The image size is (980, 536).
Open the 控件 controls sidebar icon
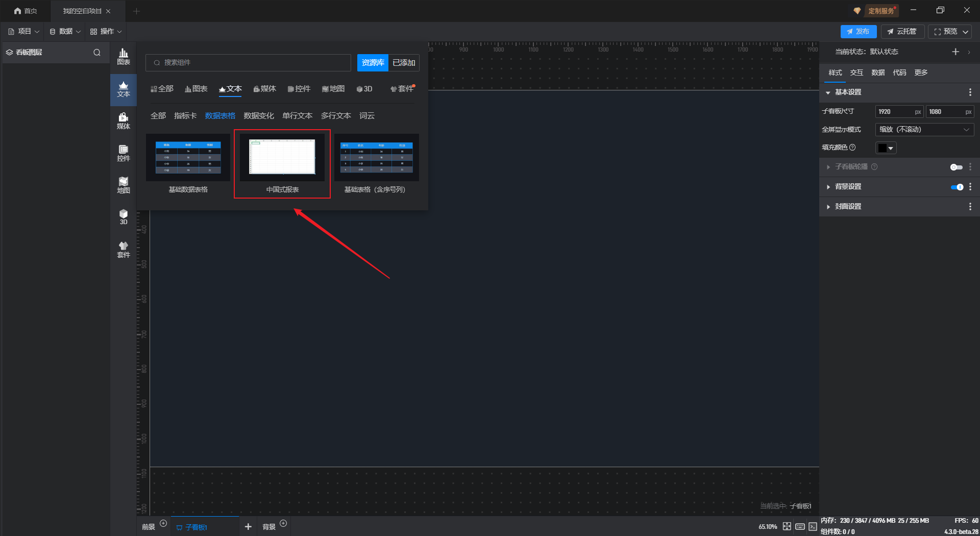coord(124,153)
